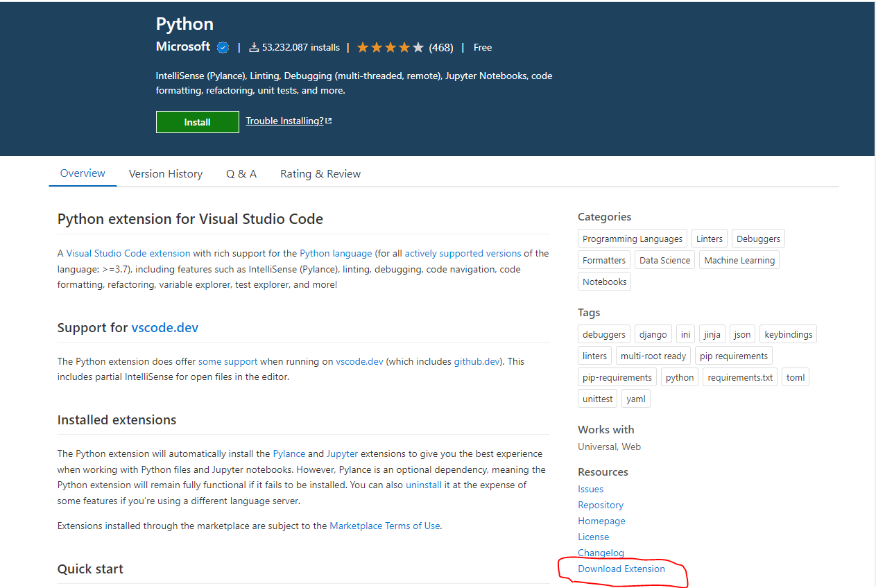The width and height of the screenshot is (876, 588).
Task: Open the Trouble Installing? link
Action: tap(289, 121)
